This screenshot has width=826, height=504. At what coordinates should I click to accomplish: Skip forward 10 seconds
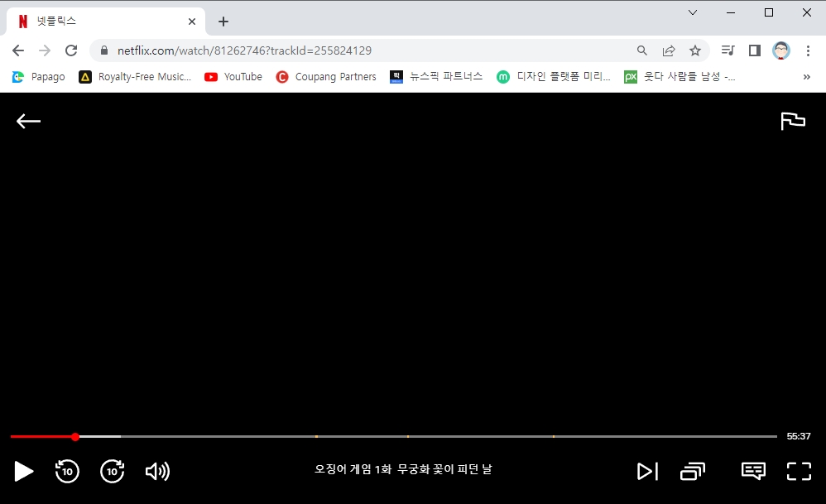tap(113, 471)
